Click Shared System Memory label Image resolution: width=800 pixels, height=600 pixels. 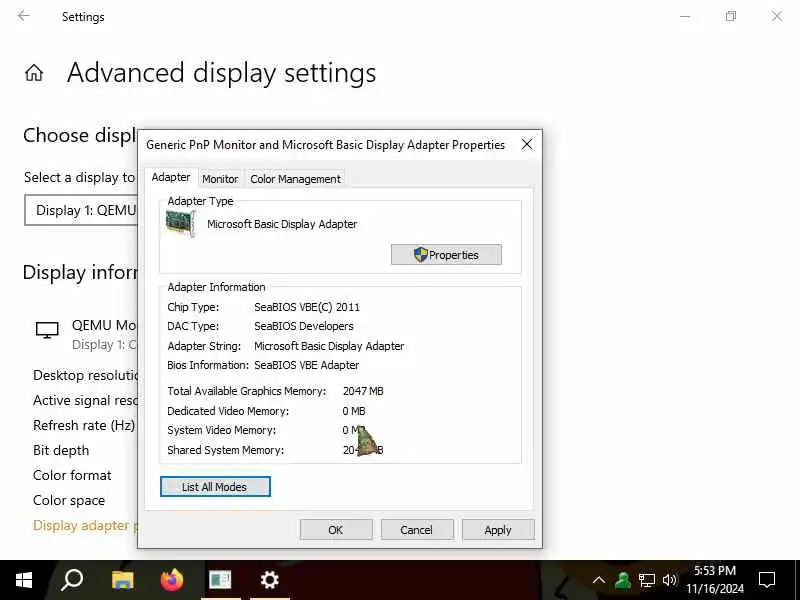pyautogui.click(x=226, y=450)
